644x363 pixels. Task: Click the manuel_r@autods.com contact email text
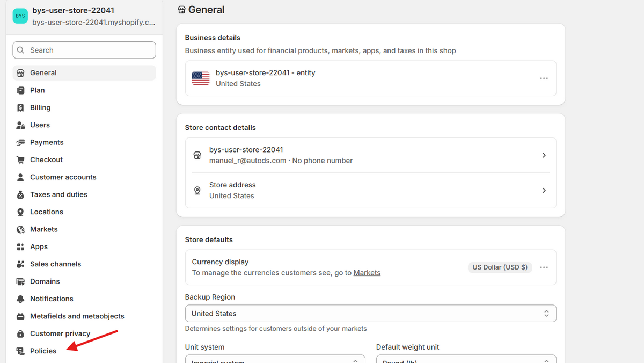pyautogui.click(x=248, y=161)
